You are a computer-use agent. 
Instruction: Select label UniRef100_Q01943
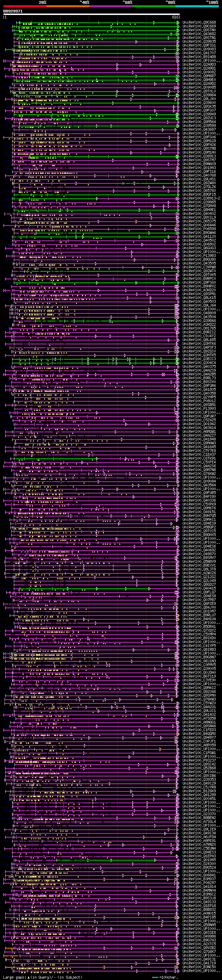pos(199,168)
